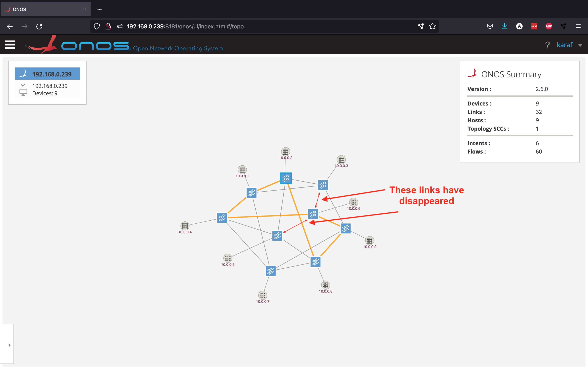Click the Flows count 60 in summary
The image size is (588, 368).
539,152
